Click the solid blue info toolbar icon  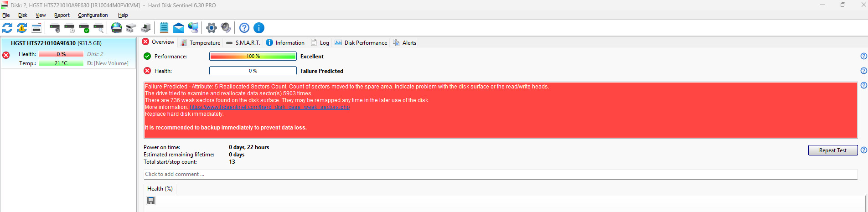(259, 28)
